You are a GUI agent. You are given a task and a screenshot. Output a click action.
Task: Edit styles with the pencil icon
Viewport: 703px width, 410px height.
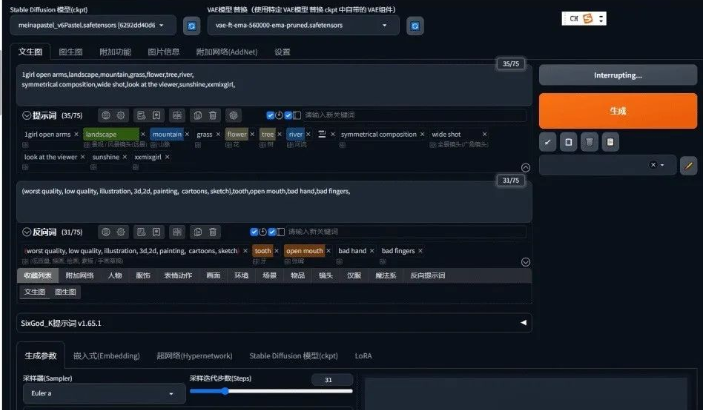pos(689,166)
